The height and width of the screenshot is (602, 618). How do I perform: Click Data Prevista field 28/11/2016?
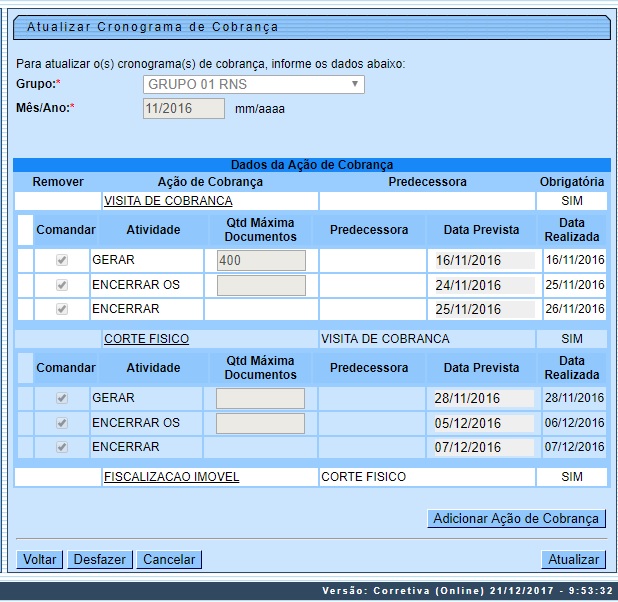click(483, 399)
